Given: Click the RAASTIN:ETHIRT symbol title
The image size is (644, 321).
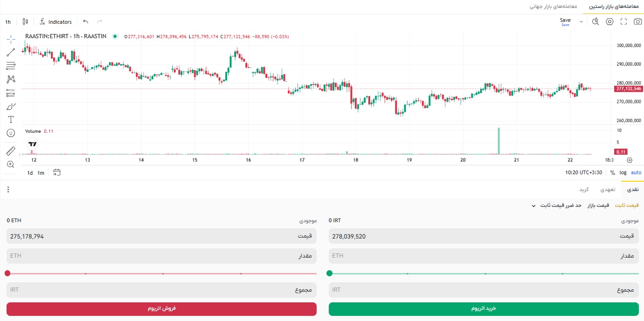Looking at the screenshot, I should click(66, 36).
